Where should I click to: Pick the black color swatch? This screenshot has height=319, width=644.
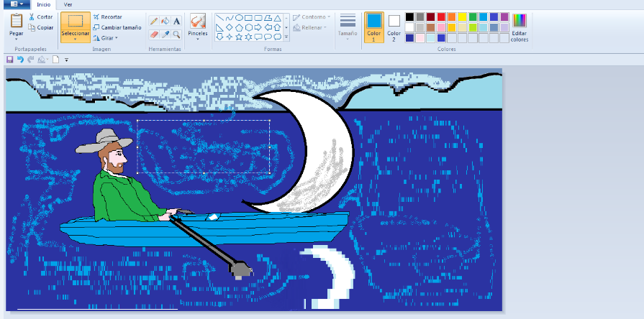click(409, 17)
